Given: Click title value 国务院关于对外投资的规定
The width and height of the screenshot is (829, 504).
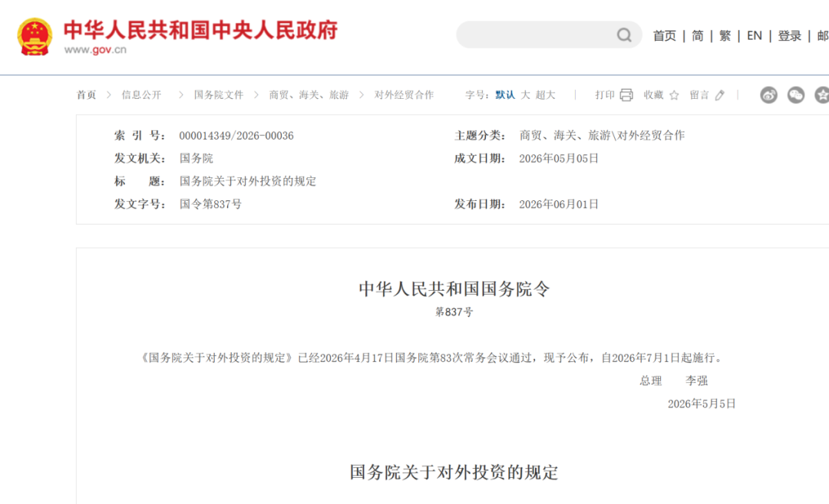Looking at the screenshot, I should tap(247, 181).
